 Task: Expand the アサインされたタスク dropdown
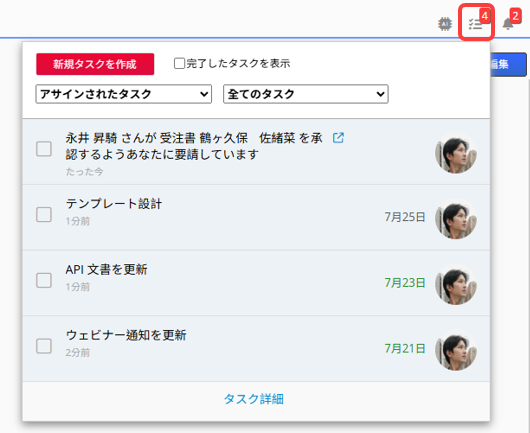click(124, 94)
